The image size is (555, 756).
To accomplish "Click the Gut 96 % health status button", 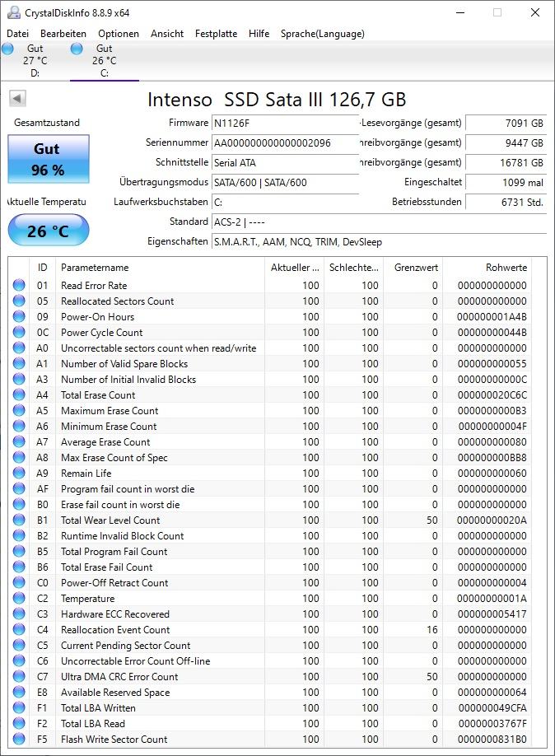I will click(49, 159).
